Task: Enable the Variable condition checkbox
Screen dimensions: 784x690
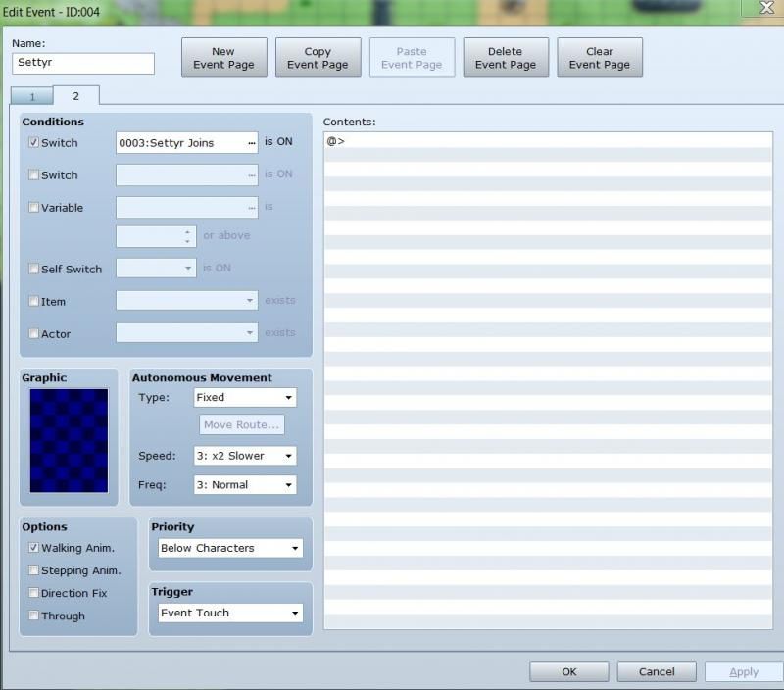Action: [x=34, y=207]
